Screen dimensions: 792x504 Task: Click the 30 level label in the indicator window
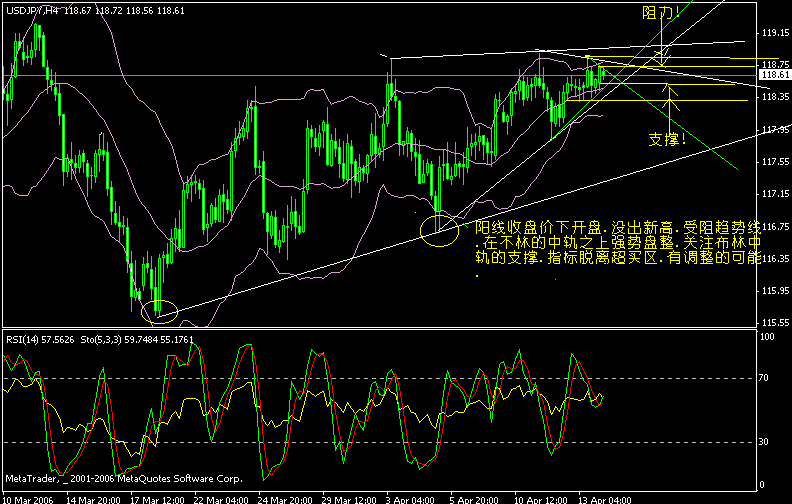(763, 442)
